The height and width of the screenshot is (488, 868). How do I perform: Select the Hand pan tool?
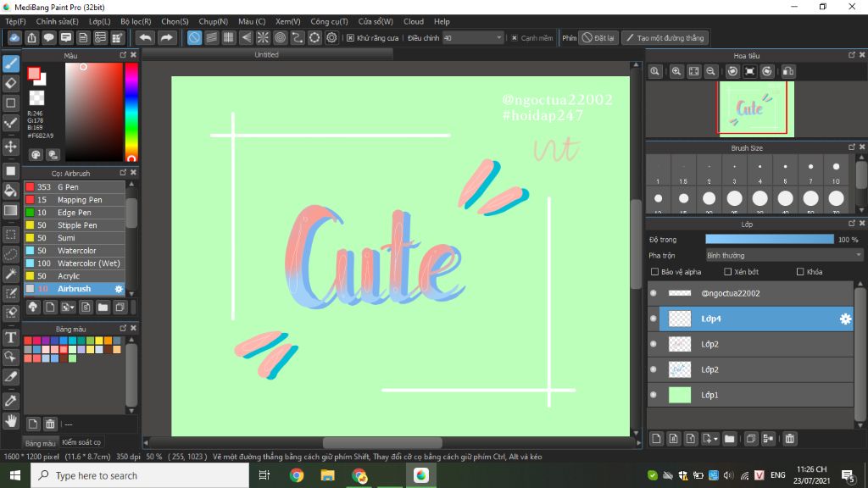(x=11, y=421)
